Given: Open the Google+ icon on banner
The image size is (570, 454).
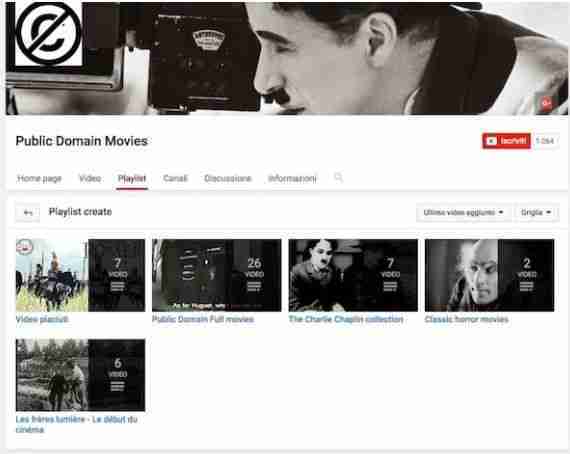Looking at the screenshot, I should (x=546, y=103).
